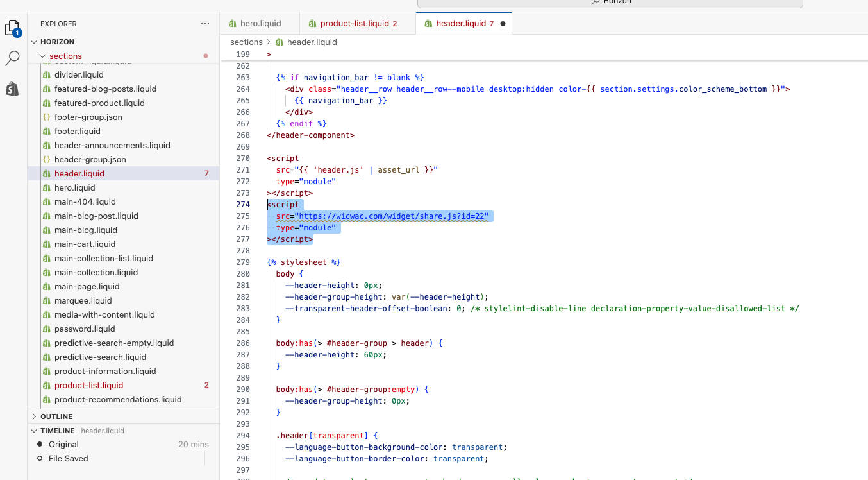
Task: Open the Explorer activity bar icon
Action: point(12,28)
